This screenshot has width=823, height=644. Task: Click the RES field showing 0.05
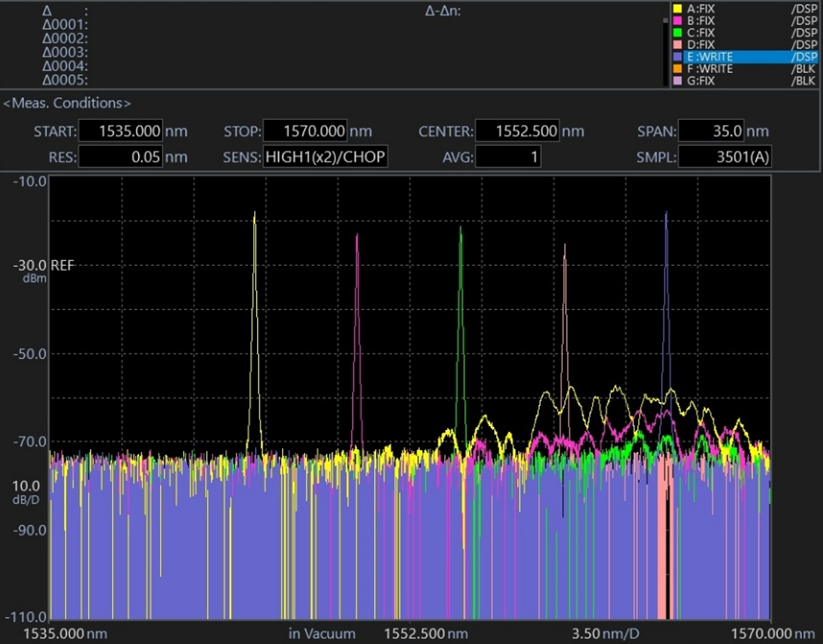pyautogui.click(x=120, y=157)
